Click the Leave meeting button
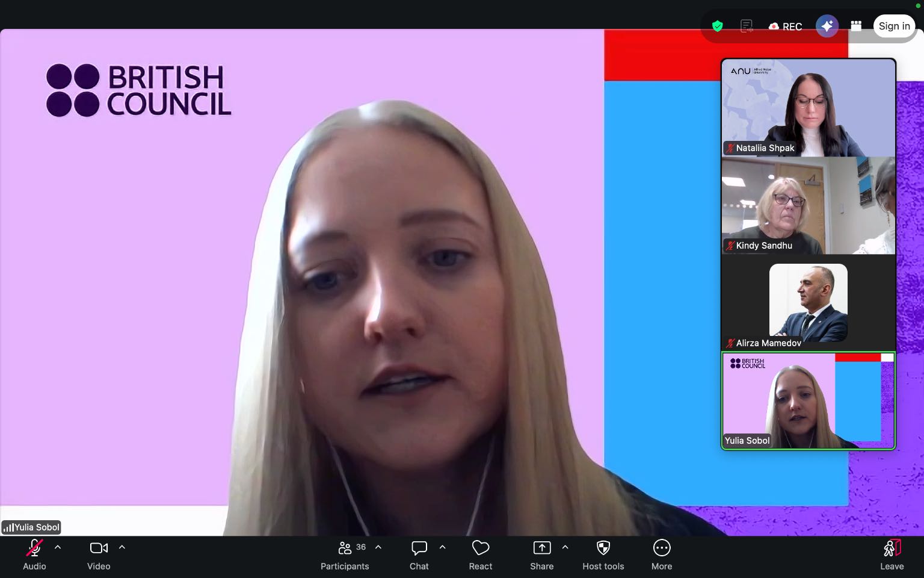Image resolution: width=924 pixels, height=578 pixels. pyautogui.click(x=892, y=554)
